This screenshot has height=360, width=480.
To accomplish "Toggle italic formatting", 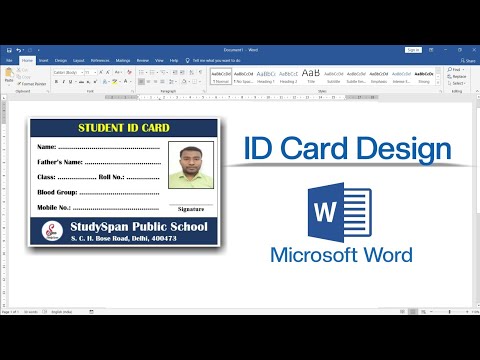I will (x=63, y=82).
